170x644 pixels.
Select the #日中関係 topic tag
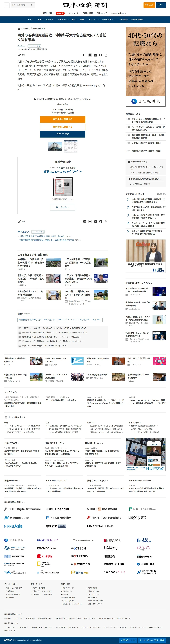tap(123, 19)
